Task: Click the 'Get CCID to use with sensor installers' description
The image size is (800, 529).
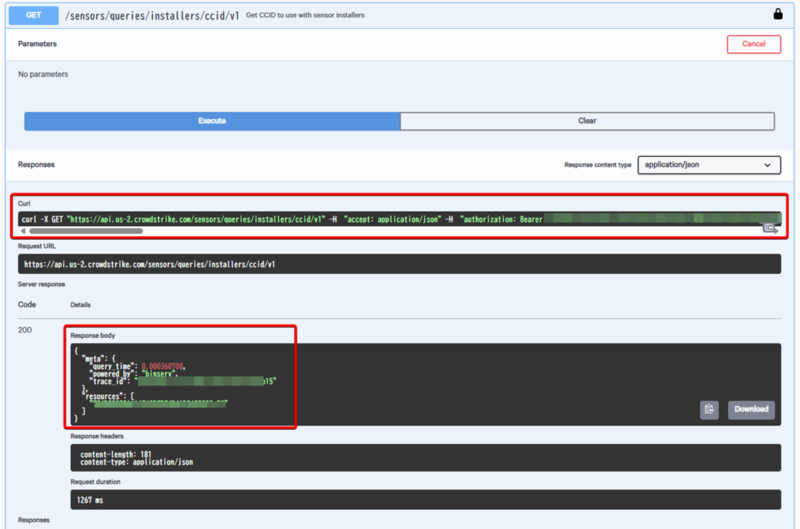Action: point(305,15)
